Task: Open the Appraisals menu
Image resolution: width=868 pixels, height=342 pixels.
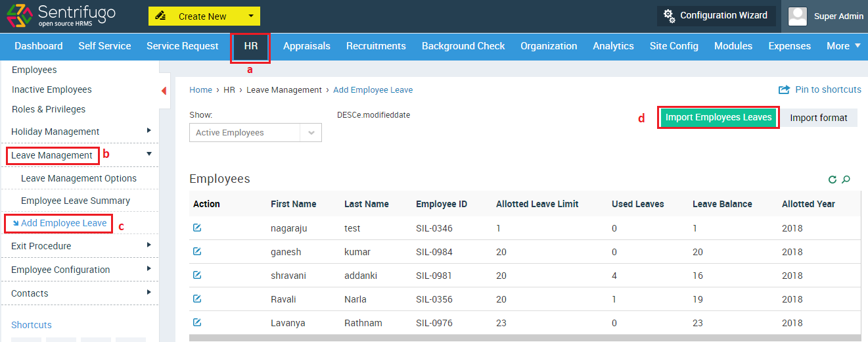Action: tap(307, 46)
